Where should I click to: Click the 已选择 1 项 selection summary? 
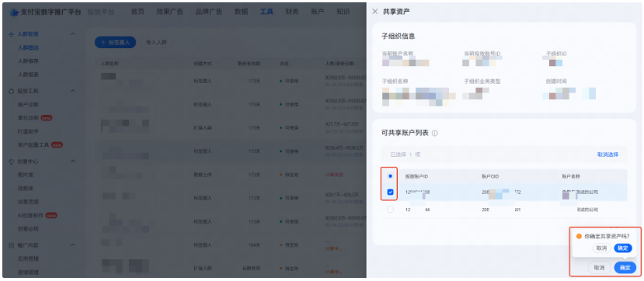point(406,154)
